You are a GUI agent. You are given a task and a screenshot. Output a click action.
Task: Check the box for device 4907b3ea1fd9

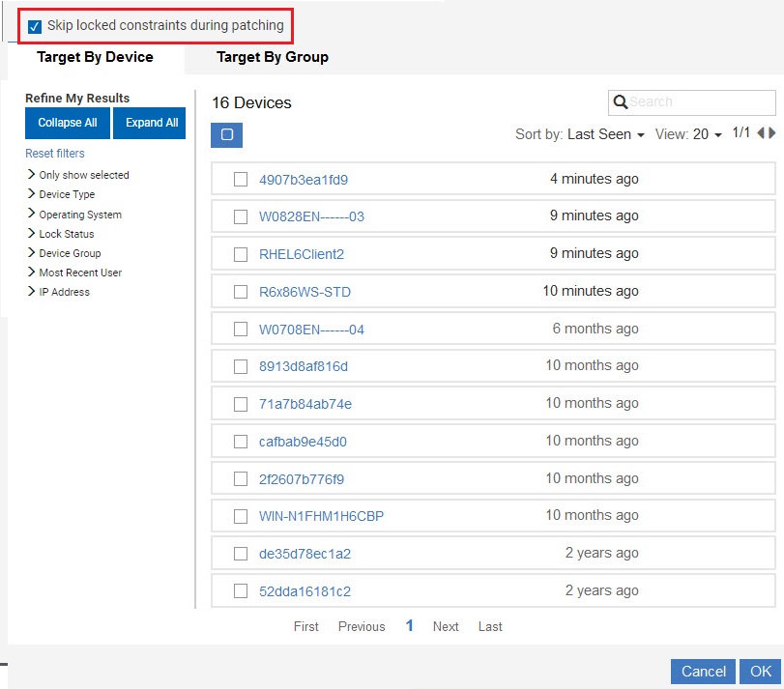(241, 179)
